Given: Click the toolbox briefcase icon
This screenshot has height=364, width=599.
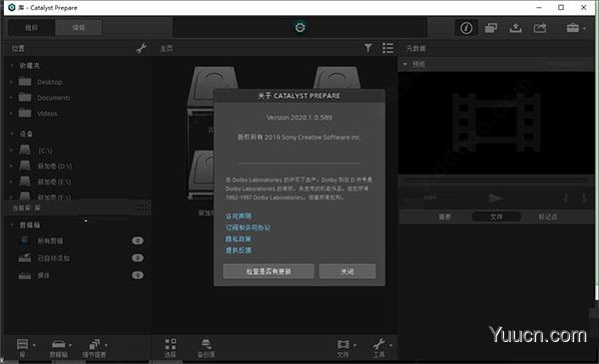Looking at the screenshot, I should pos(573,28).
